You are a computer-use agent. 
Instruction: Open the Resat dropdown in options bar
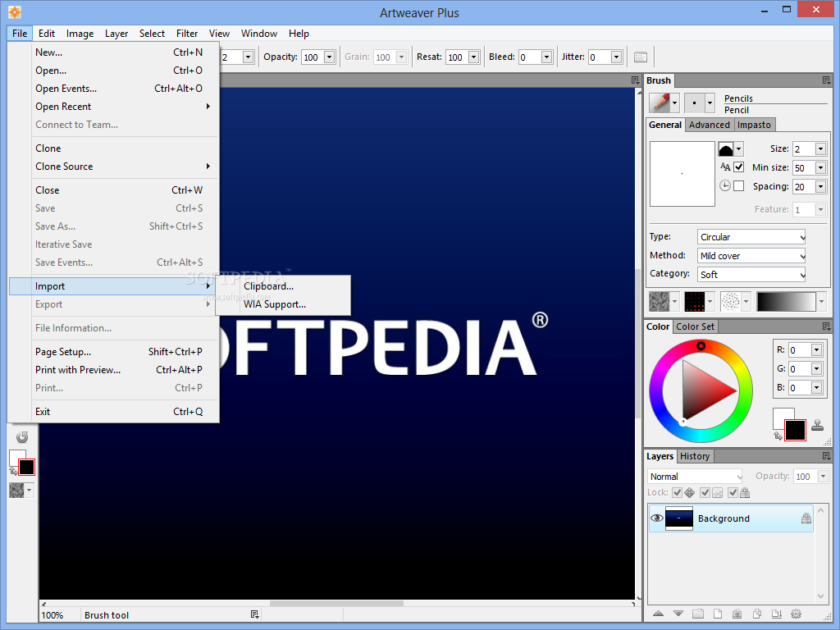[473, 57]
